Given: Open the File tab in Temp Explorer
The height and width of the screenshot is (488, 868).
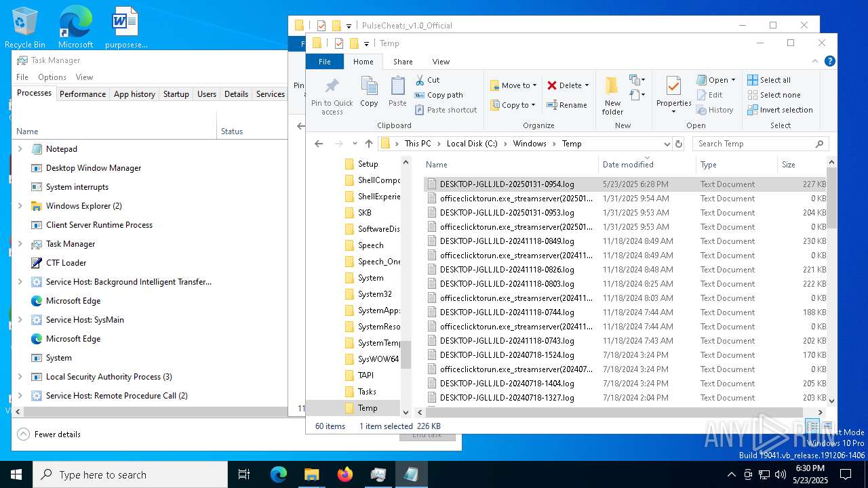Looking at the screenshot, I should 325,62.
